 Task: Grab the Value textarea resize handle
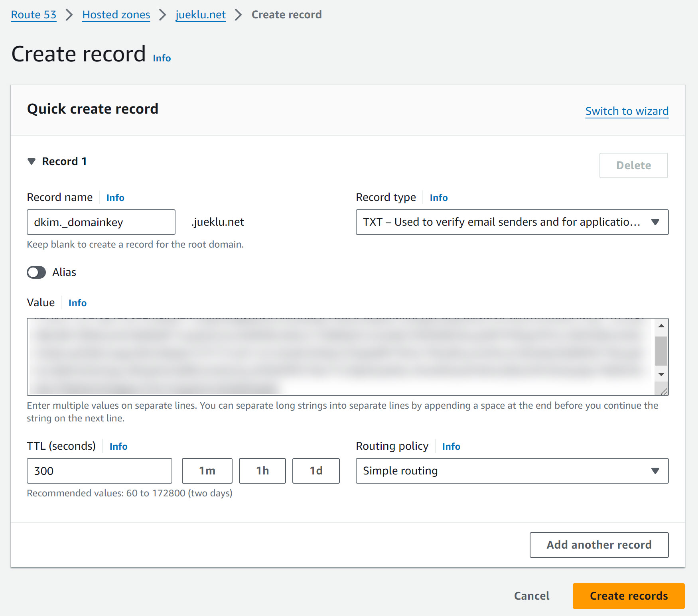click(664, 392)
